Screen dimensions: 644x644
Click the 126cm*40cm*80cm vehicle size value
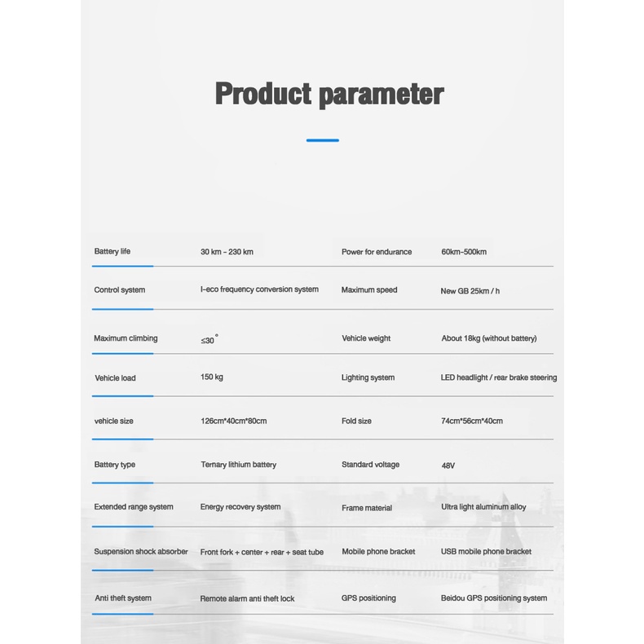pos(233,421)
